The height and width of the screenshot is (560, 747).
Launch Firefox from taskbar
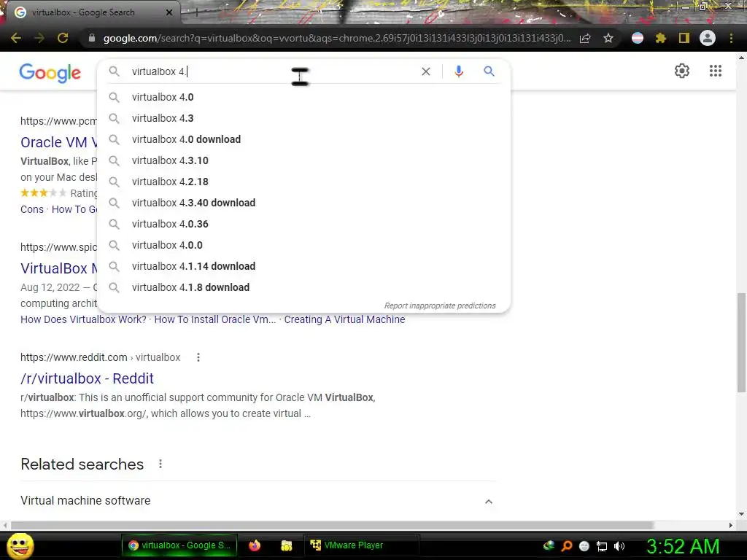tap(255, 545)
